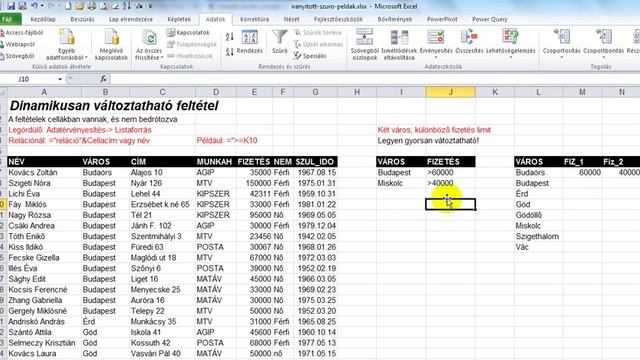Select the Dinamikusan változtatható feltétel title
This screenshot has width=640, height=360.
tap(113, 106)
